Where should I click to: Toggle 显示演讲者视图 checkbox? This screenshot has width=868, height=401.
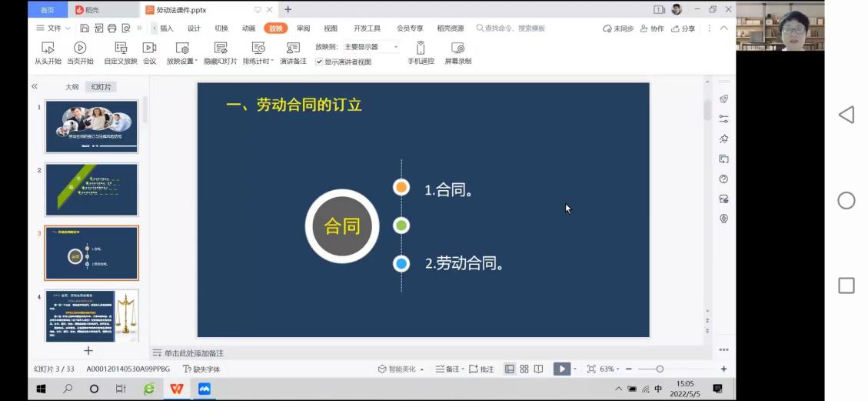tap(319, 62)
